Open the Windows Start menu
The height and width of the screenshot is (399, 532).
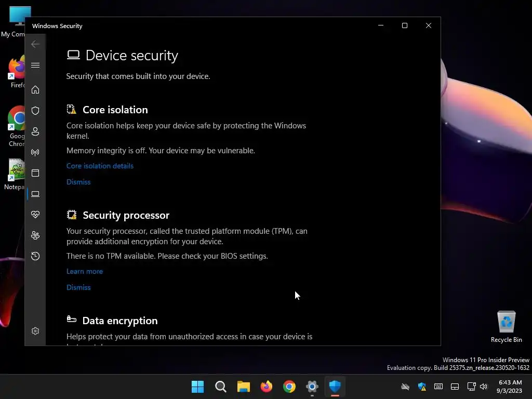197,387
